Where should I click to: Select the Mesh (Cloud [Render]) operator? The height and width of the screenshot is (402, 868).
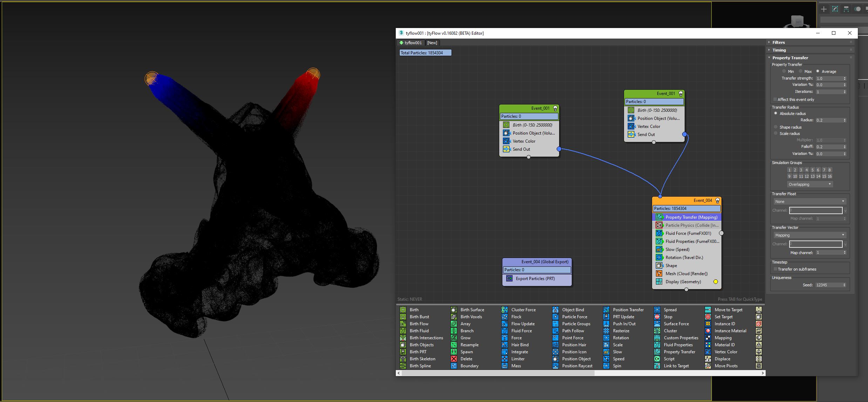(x=686, y=273)
